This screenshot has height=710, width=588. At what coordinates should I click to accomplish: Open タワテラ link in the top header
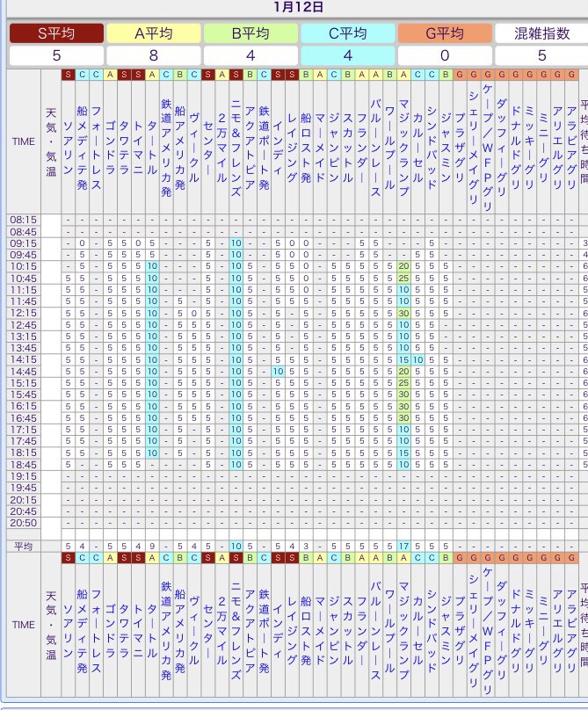pyautogui.click(x=124, y=149)
